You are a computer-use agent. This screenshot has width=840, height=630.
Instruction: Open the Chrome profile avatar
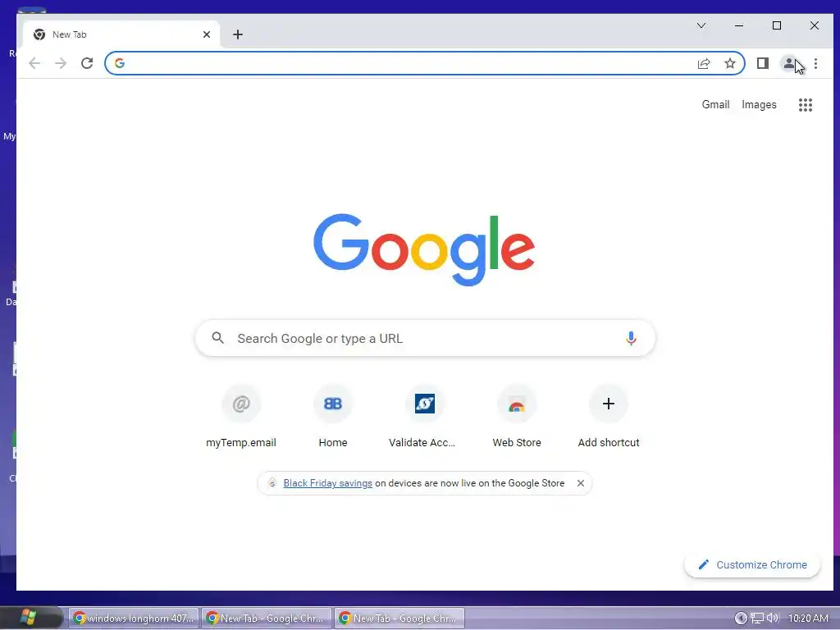pos(789,64)
